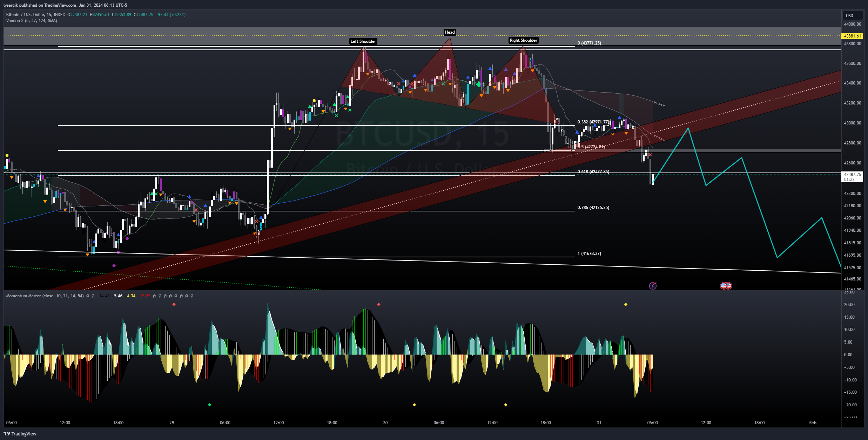Screen dimensions: 868x440
Task: Click the Feb date label on time axis
Action: 813,423
